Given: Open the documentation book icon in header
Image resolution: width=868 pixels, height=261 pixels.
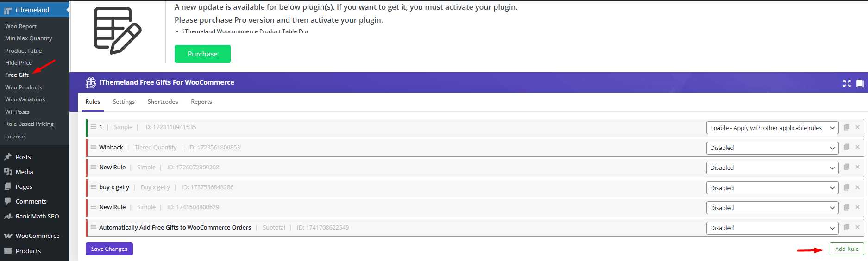Looking at the screenshot, I should pyautogui.click(x=860, y=83).
